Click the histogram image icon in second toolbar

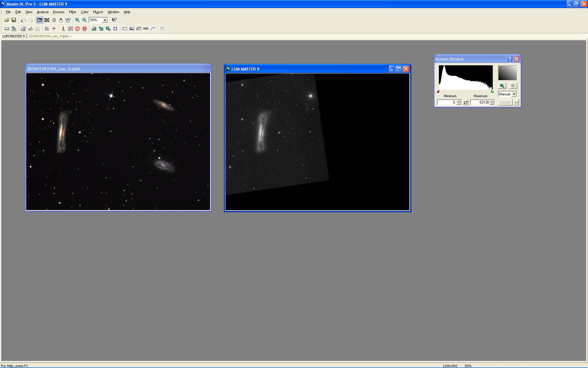[132, 29]
